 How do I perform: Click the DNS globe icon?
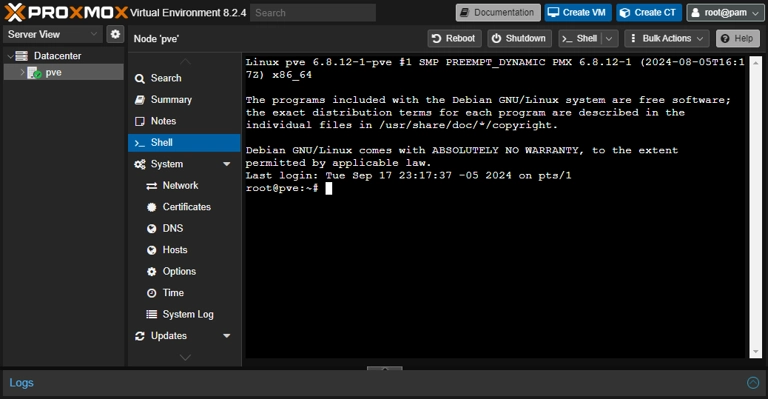(x=152, y=229)
